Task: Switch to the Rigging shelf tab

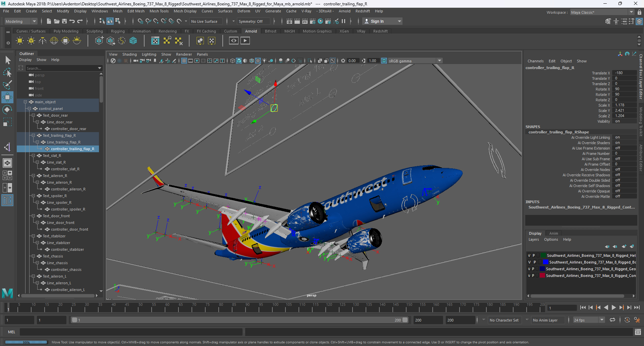Action: pyautogui.click(x=118, y=31)
